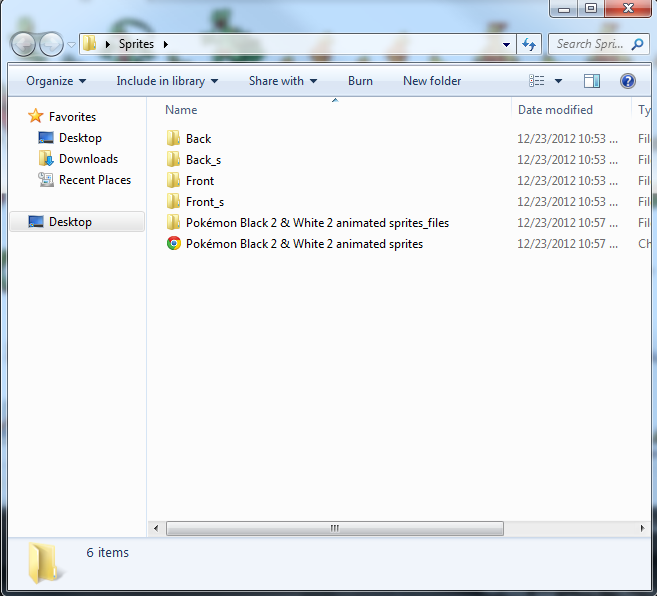Sort by Date modified column header
The image size is (657, 596).
point(555,110)
